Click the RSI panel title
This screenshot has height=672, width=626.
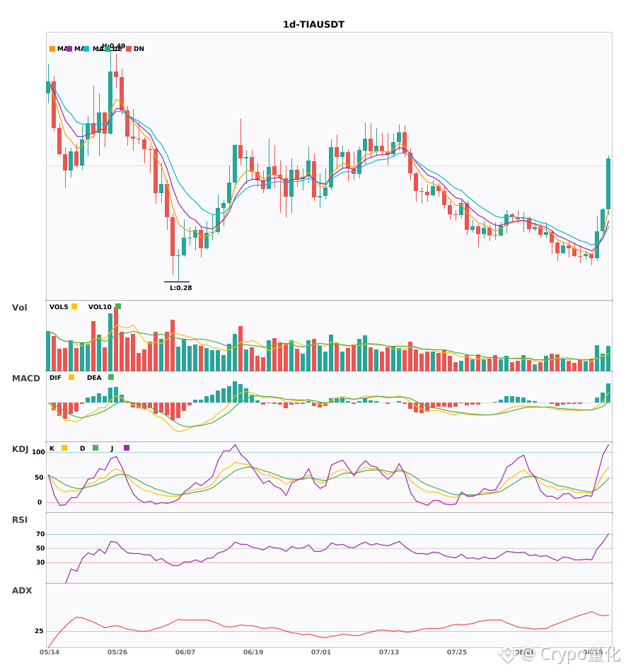[20, 520]
